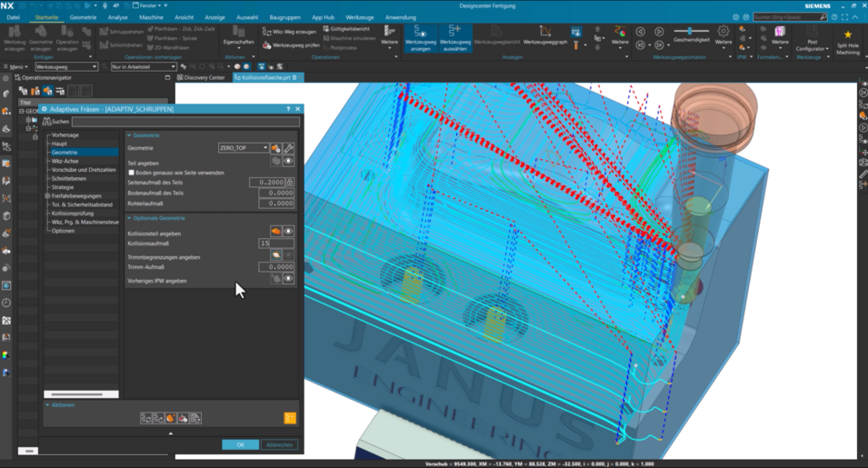The image size is (868, 468).
Task: Open Split Hole Machining star tool
Action: (847, 42)
